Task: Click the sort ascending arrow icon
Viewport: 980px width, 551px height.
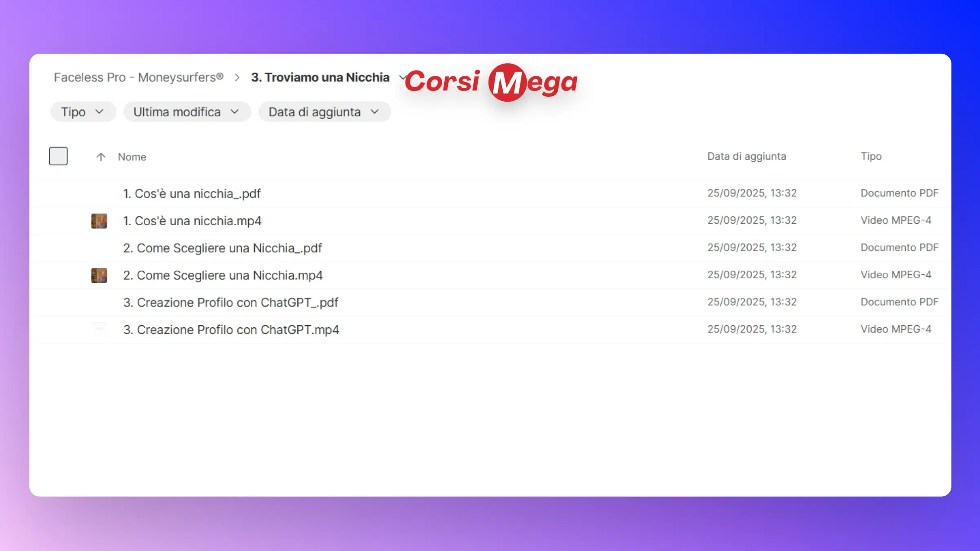Action: tap(101, 157)
